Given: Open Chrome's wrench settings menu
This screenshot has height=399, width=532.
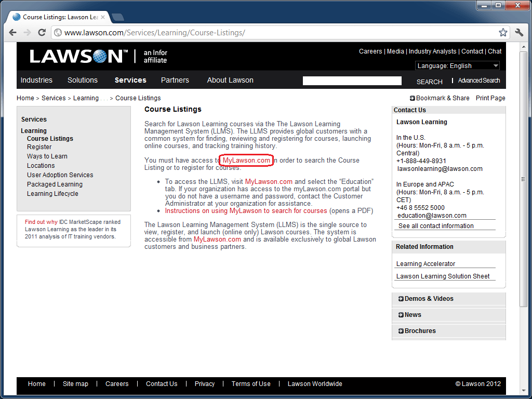Looking at the screenshot, I should [518, 32].
